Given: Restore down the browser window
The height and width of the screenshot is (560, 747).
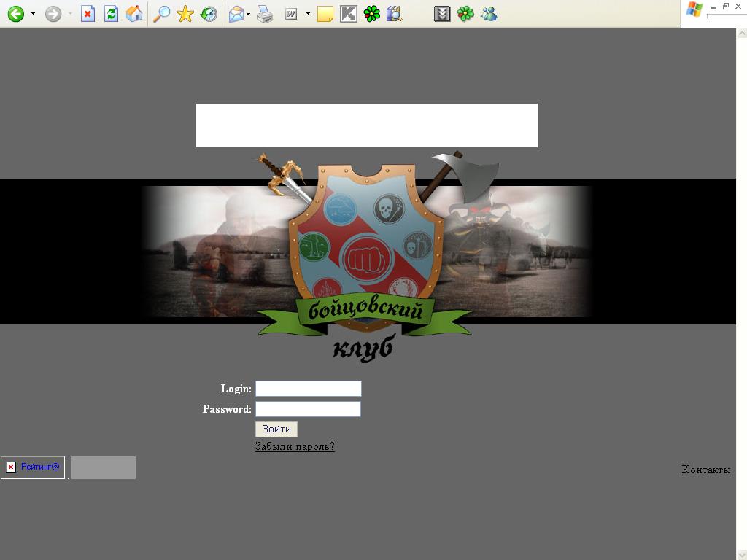Looking at the screenshot, I should point(726,7).
